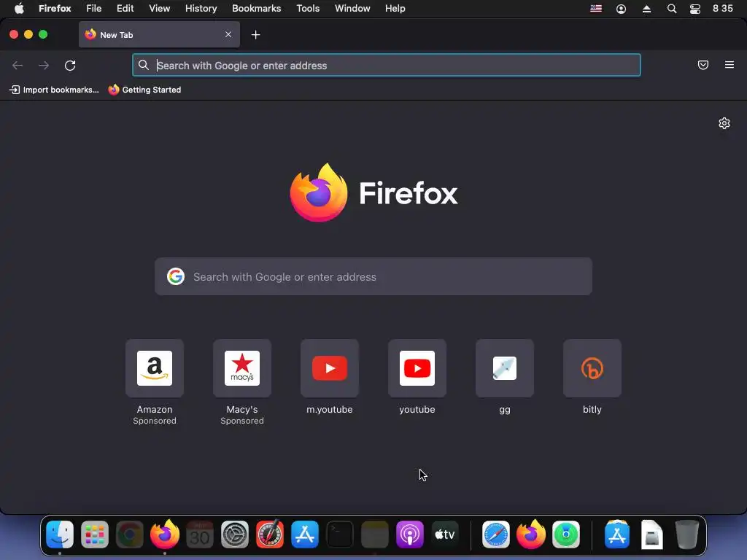Open the History menu
The height and width of the screenshot is (560, 747).
pyautogui.click(x=201, y=9)
